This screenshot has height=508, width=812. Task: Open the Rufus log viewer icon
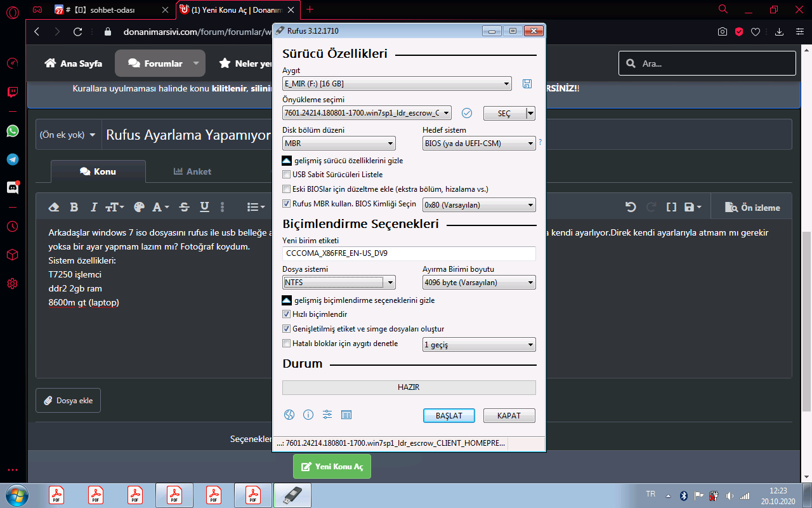pyautogui.click(x=346, y=415)
